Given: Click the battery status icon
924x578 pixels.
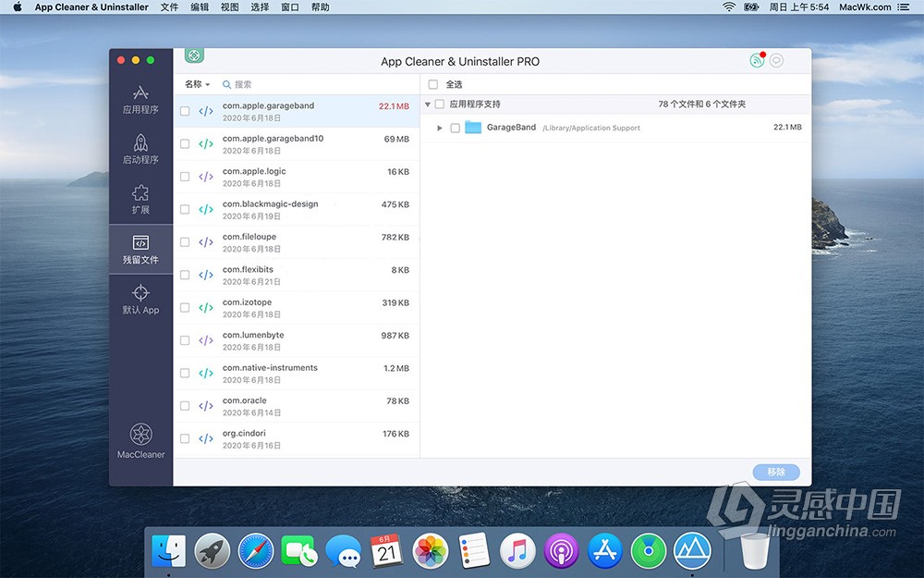Looking at the screenshot, I should [x=751, y=7].
